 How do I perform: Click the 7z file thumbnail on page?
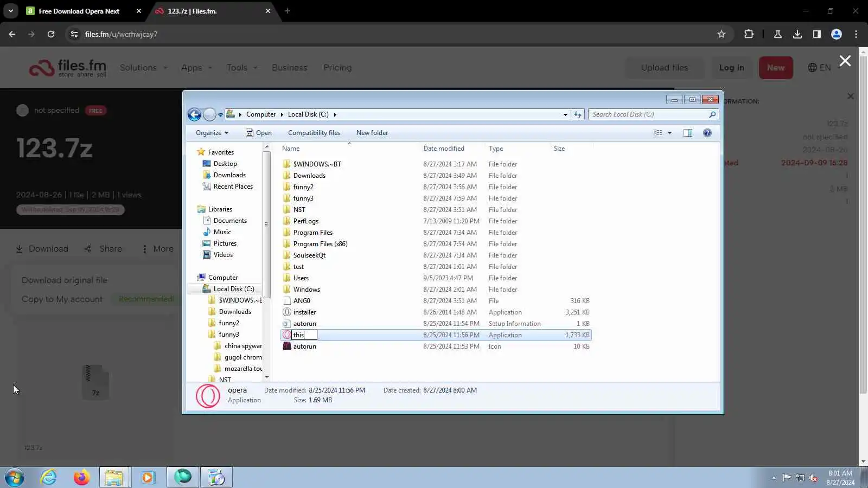(x=95, y=382)
